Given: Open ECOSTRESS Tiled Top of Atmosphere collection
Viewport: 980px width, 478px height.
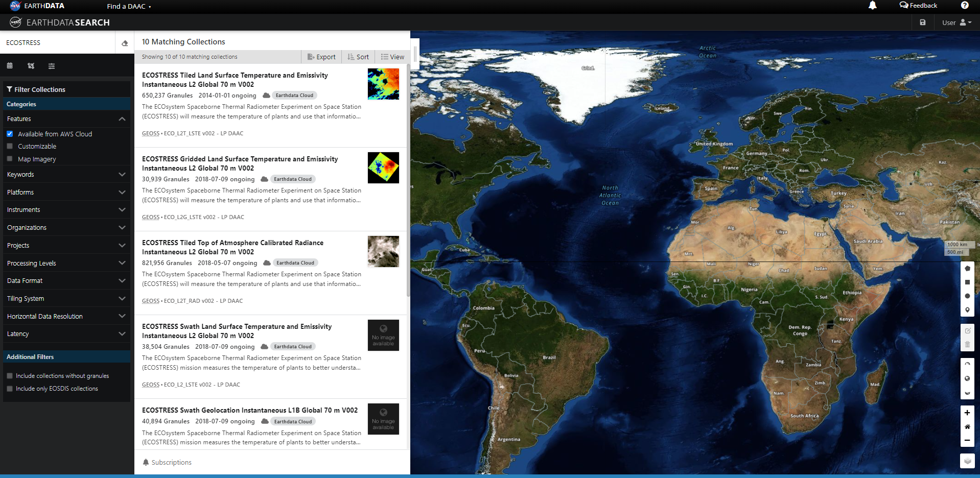Looking at the screenshot, I should [x=232, y=247].
